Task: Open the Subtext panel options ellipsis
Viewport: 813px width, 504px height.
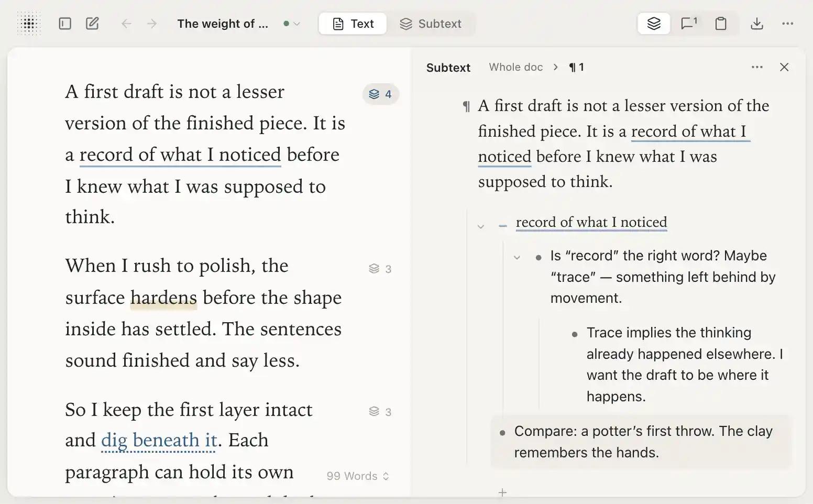Action: 757,67
